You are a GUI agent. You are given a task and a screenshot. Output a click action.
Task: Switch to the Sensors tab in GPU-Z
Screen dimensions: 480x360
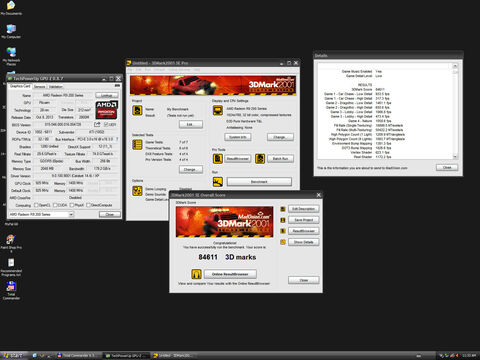tap(39, 86)
